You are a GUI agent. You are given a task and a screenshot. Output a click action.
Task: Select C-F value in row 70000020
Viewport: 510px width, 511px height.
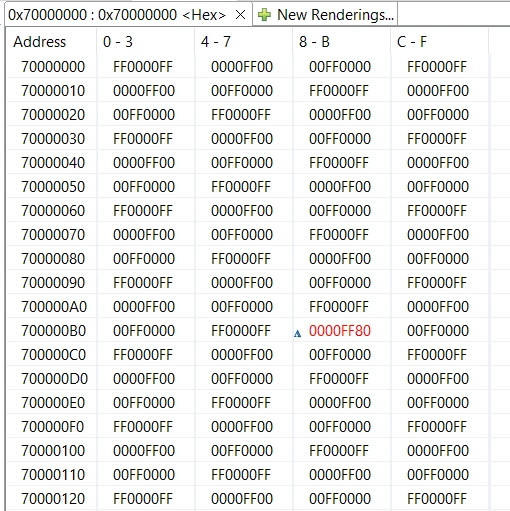point(438,115)
